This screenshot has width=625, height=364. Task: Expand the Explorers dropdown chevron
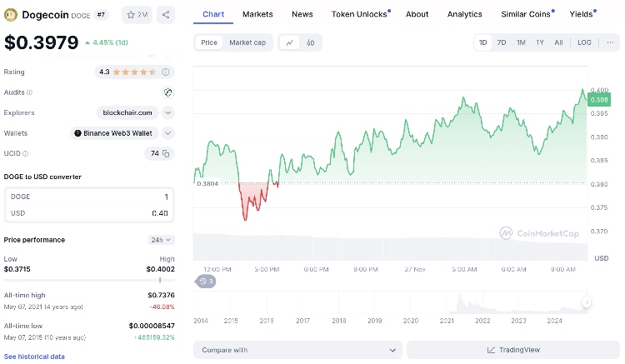coord(168,112)
